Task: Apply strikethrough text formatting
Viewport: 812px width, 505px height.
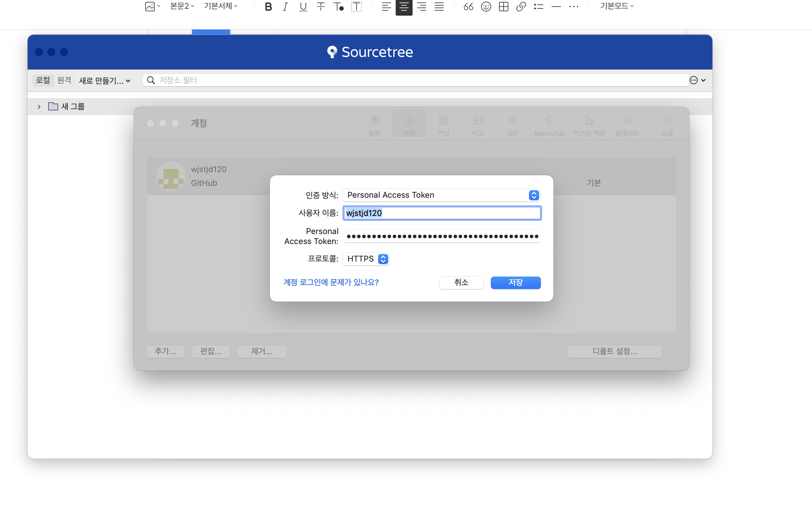Action: tap(321, 6)
